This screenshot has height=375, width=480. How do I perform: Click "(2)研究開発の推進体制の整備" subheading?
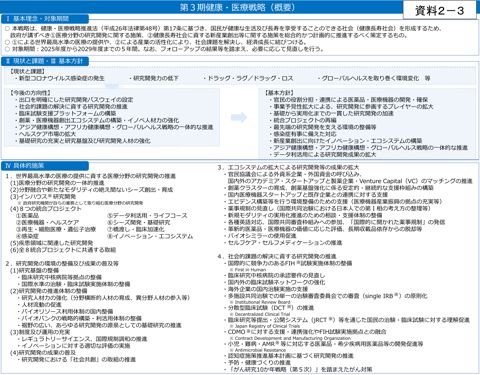[49, 291]
